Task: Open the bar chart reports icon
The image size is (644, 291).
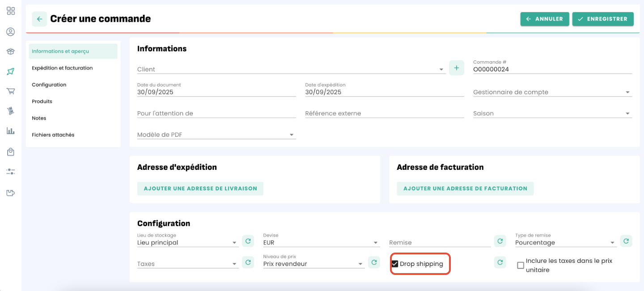Action: click(11, 131)
